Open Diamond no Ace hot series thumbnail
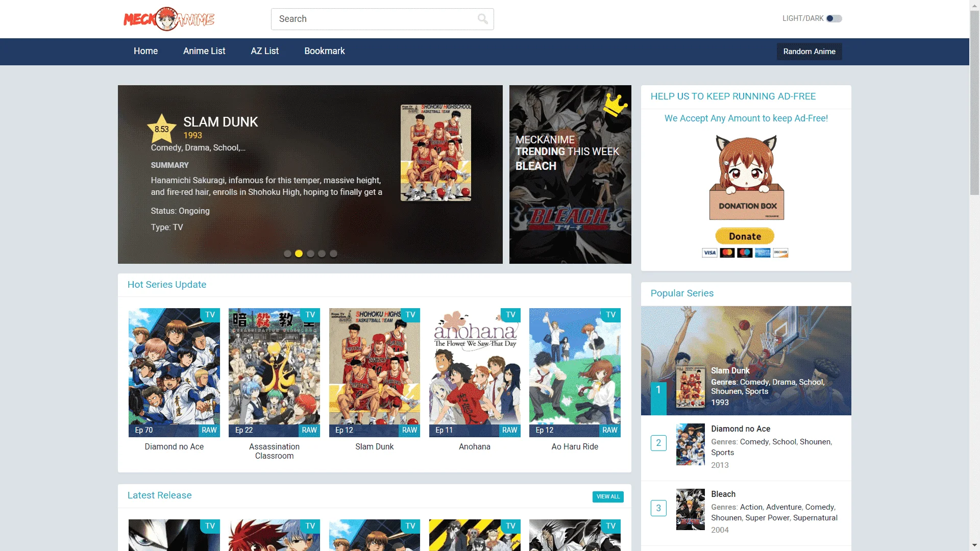 [174, 372]
